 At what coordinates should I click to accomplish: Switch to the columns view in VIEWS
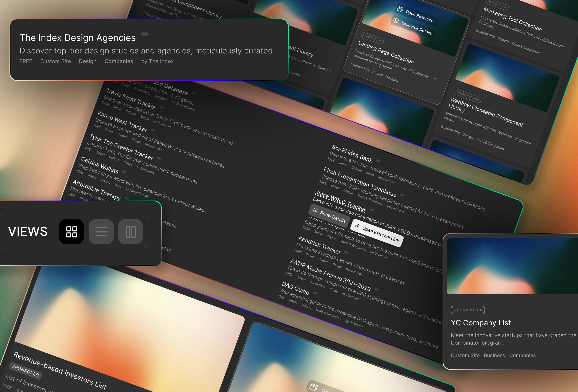click(x=131, y=231)
